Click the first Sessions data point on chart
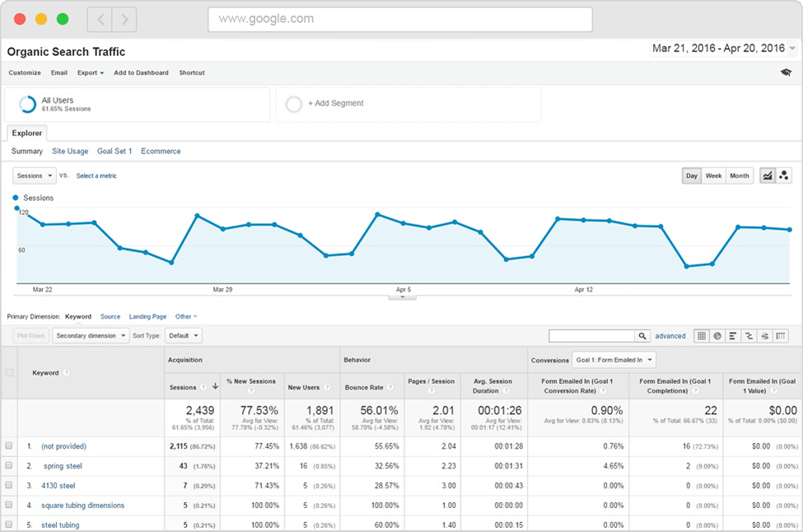 (17, 208)
